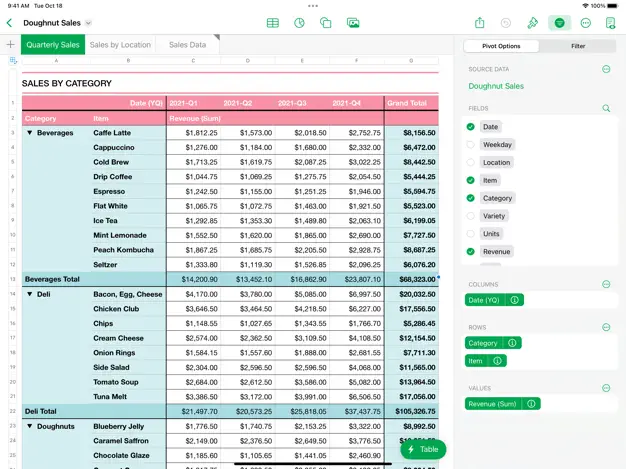Uncheck the Revenue field
The width and height of the screenshot is (626, 469).
coord(471,252)
